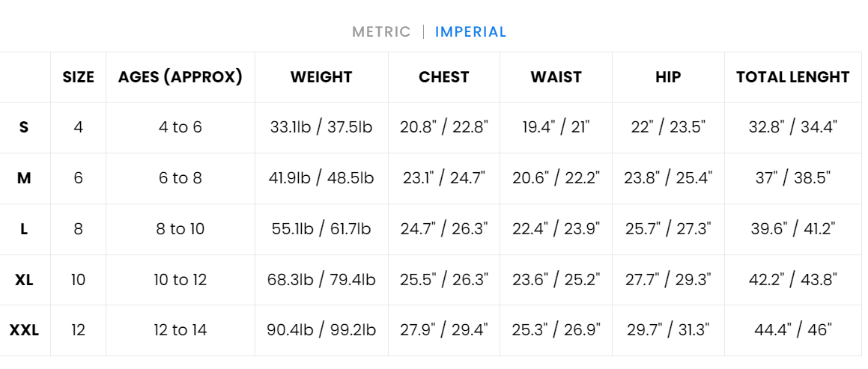The image size is (868, 369).
Task: Select the L size row label
Action: (x=24, y=229)
